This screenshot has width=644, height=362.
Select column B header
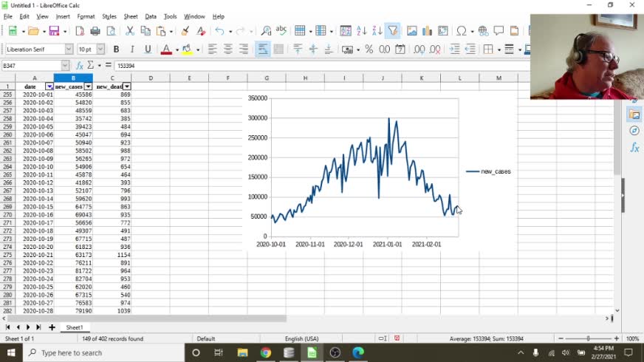point(73,78)
